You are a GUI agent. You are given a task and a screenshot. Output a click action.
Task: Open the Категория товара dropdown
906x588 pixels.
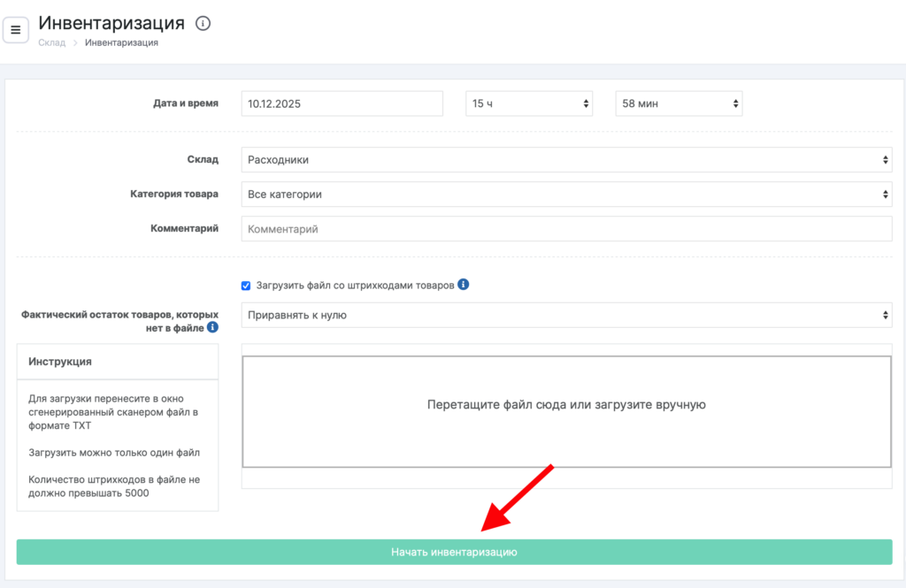pyautogui.click(x=566, y=195)
